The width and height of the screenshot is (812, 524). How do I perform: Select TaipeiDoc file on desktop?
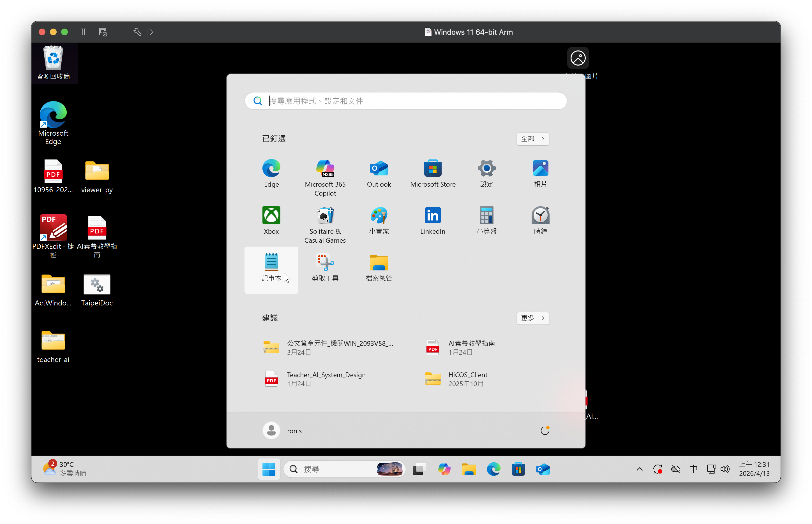(x=97, y=290)
